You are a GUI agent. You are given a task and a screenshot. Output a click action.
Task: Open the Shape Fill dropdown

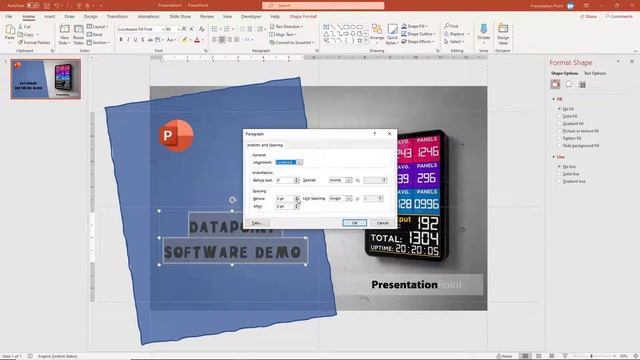[414, 26]
